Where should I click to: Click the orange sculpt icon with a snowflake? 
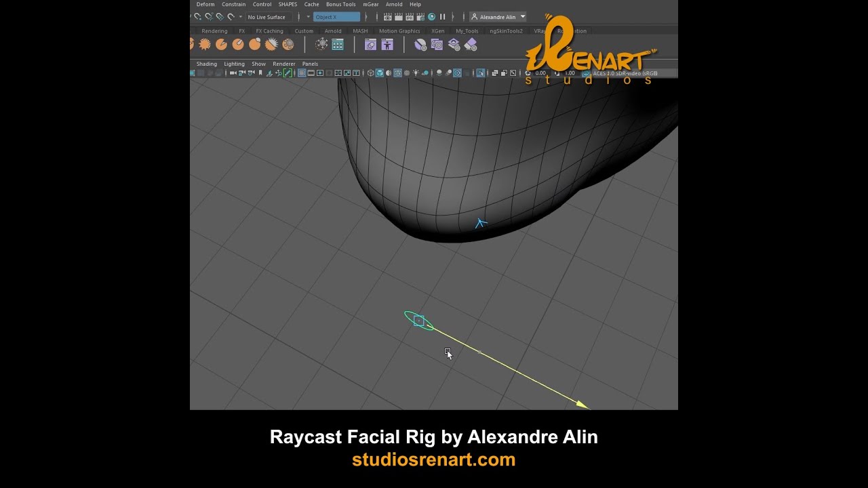click(288, 44)
